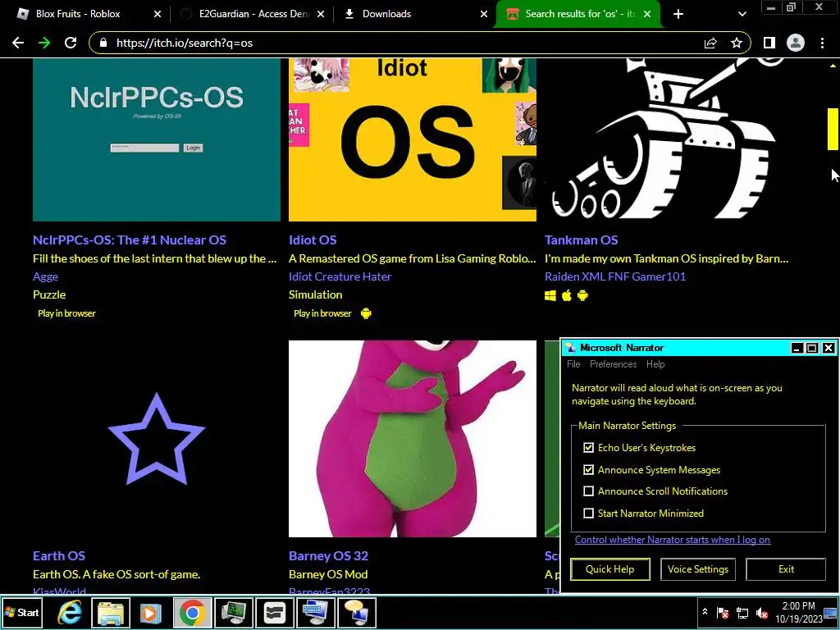Open Control whether Narrator starts link
Screen dimensions: 840x630
pyautogui.click(x=673, y=540)
